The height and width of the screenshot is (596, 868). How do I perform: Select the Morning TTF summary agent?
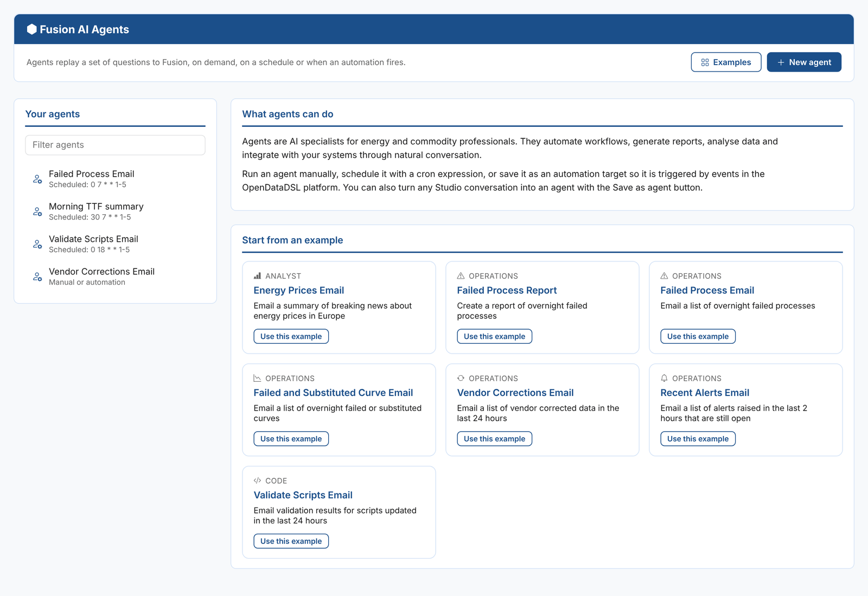click(115, 212)
